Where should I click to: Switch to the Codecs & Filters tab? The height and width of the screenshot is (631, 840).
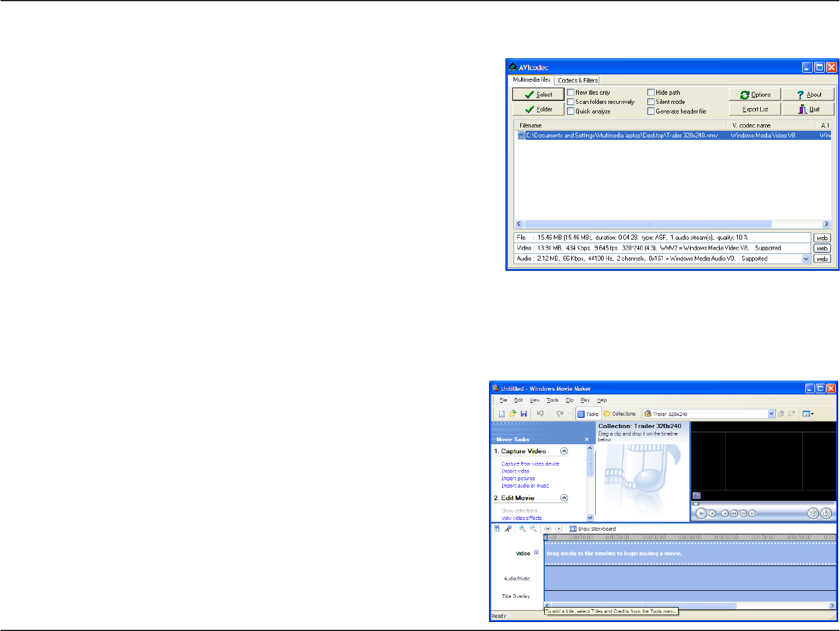click(577, 80)
